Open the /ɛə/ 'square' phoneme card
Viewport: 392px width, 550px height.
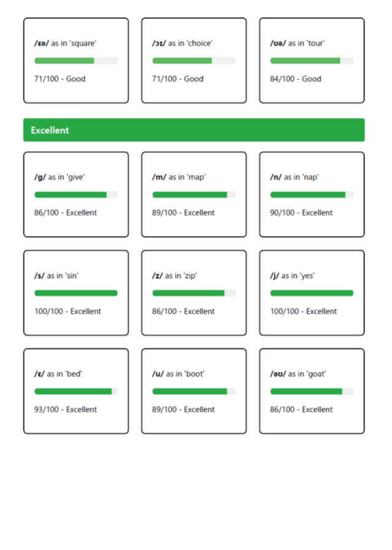pos(76,60)
